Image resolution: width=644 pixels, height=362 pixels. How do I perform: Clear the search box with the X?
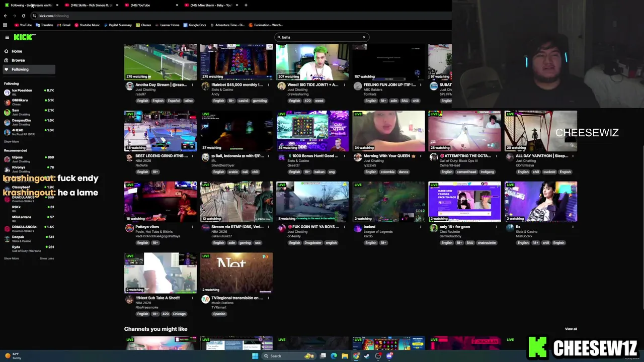pyautogui.click(x=364, y=37)
